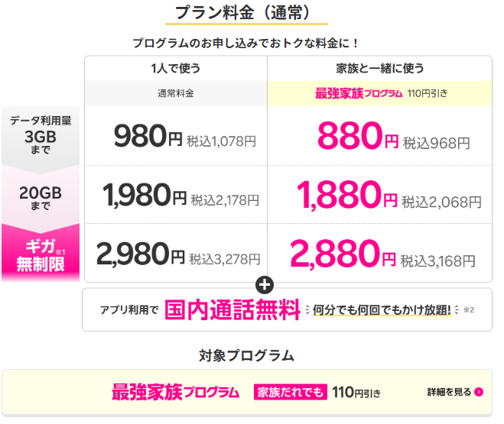Click the ※2 footnote marker
Image resolution: width=504 pixels, height=424 pixels.
click(x=469, y=310)
